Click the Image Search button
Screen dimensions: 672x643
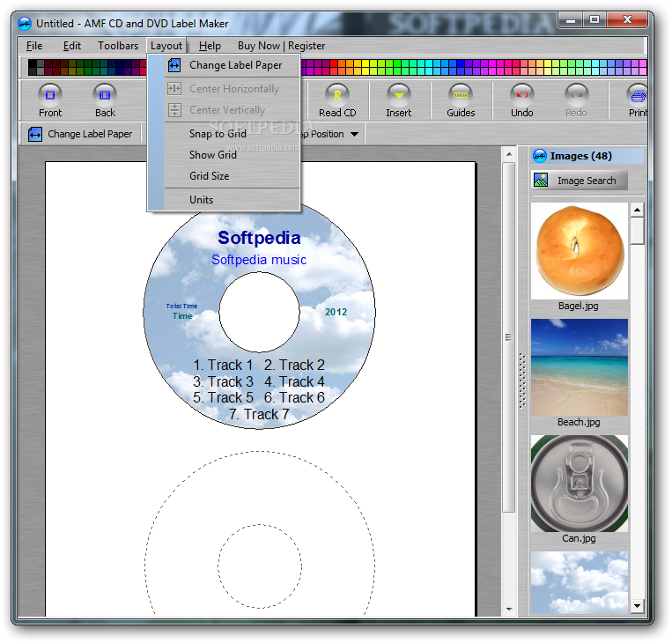tap(580, 181)
